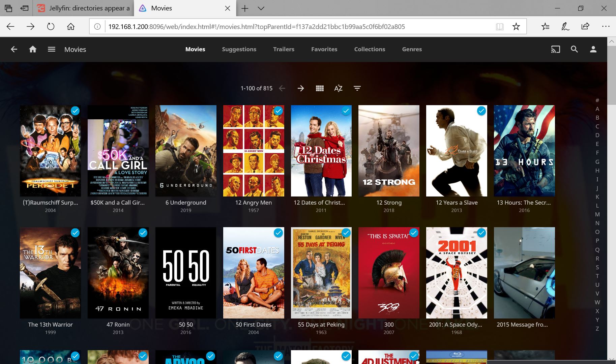The image size is (616, 364).
Task: Click the browser back button
Action: tap(10, 27)
